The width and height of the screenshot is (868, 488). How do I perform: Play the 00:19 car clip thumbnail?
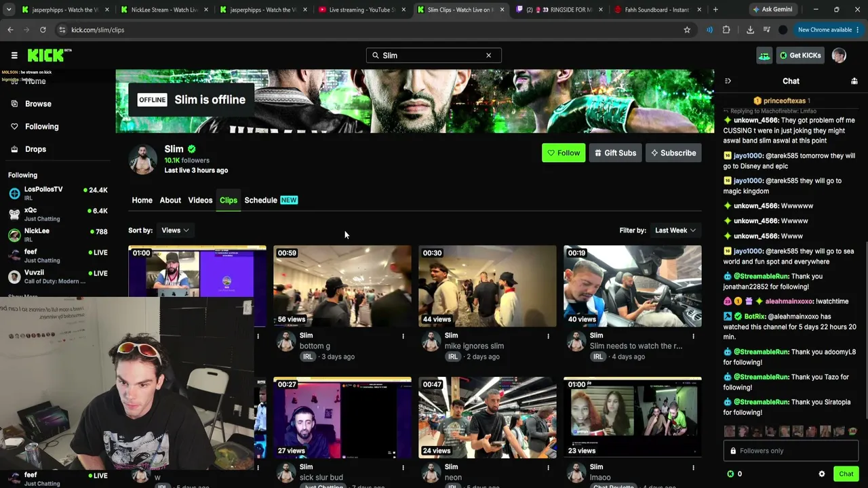633,286
